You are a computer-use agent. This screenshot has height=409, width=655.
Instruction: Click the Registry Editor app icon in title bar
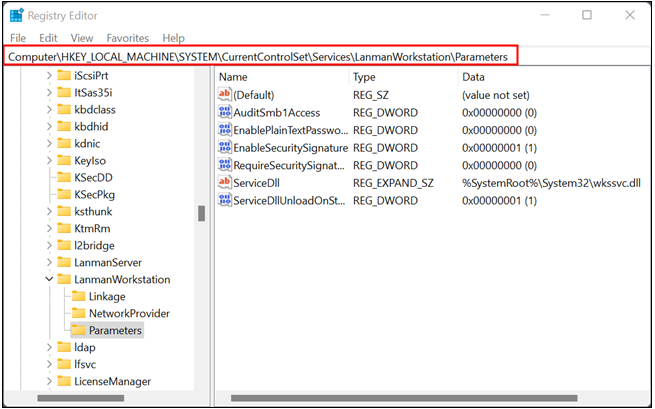click(x=17, y=15)
